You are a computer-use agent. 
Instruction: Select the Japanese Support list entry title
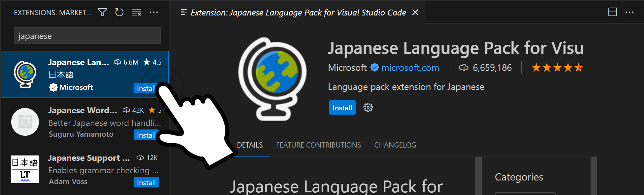click(89, 158)
